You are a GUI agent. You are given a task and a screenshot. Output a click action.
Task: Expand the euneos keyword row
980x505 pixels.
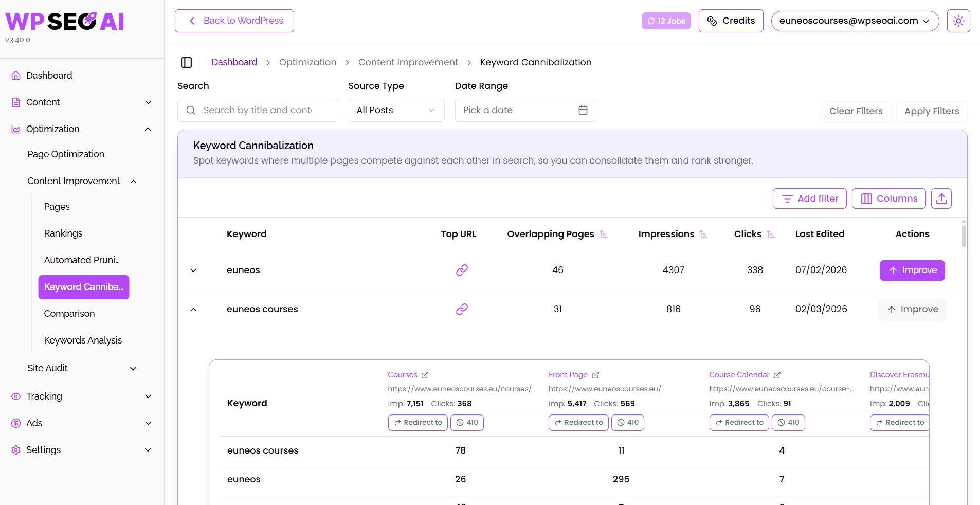(x=193, y=270)
